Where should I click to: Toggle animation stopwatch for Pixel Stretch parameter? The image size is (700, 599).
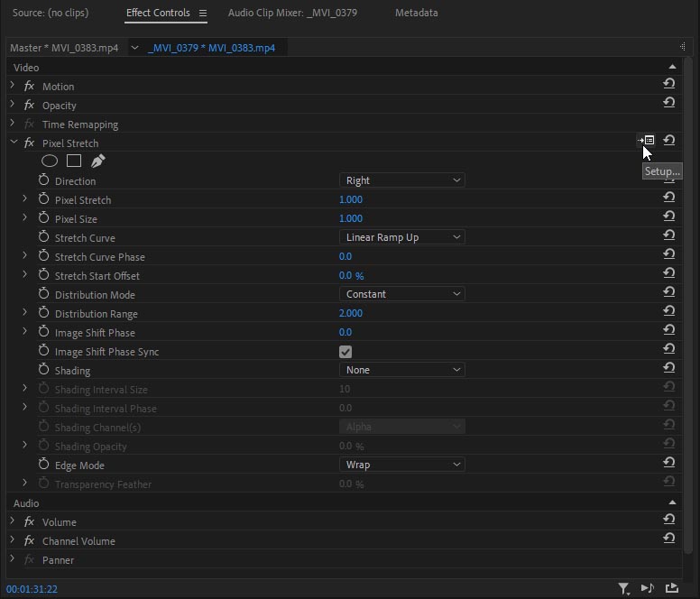point(43,199)
